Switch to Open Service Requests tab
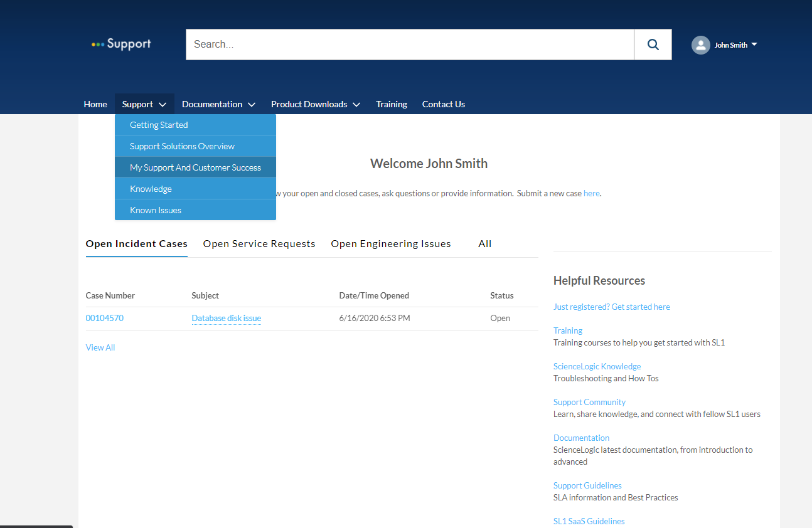 pyautogui.click(x=259, y=244)
